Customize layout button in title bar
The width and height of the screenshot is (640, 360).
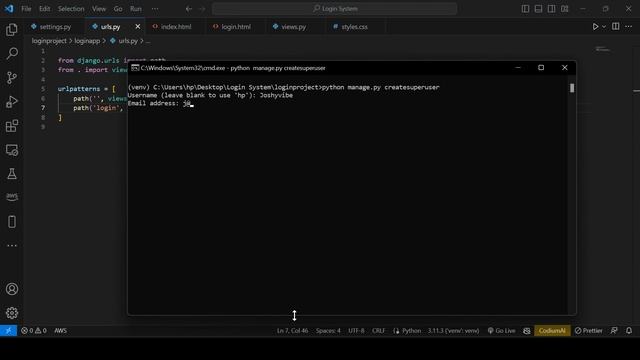tap(564, 9)
